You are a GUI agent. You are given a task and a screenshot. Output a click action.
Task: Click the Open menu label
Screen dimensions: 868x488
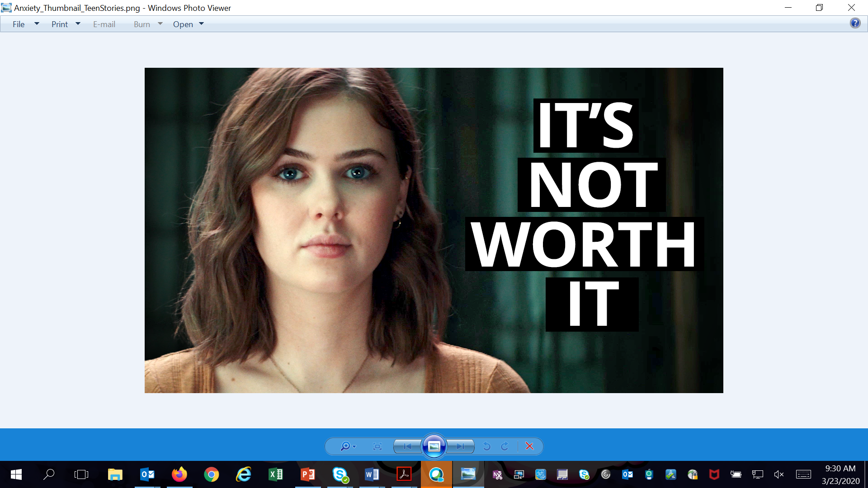(x=183, y=24)
